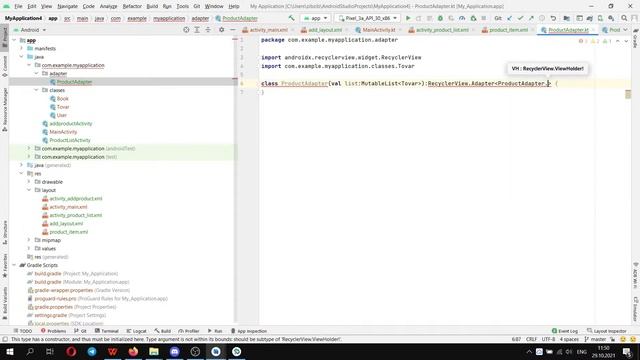Viewport: 640px width, 360px height.
Task: Open the Project Structure folder icon
Action: [x=567, y=18]
